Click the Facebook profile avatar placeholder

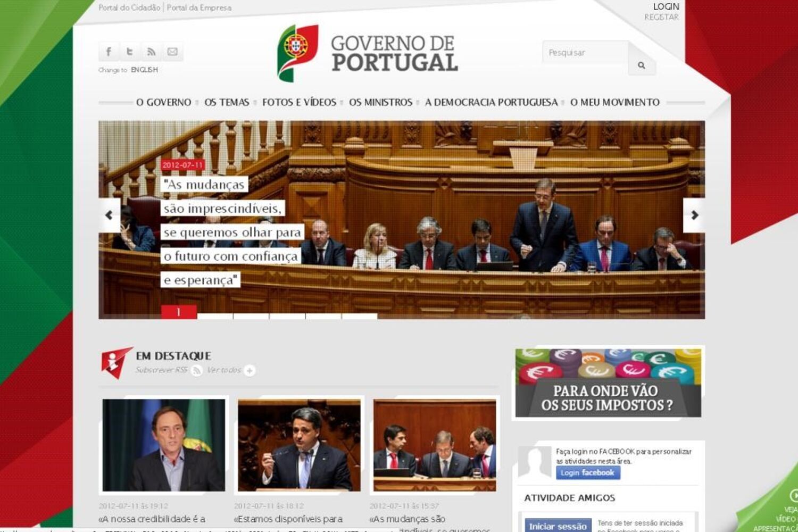(535, 462)
